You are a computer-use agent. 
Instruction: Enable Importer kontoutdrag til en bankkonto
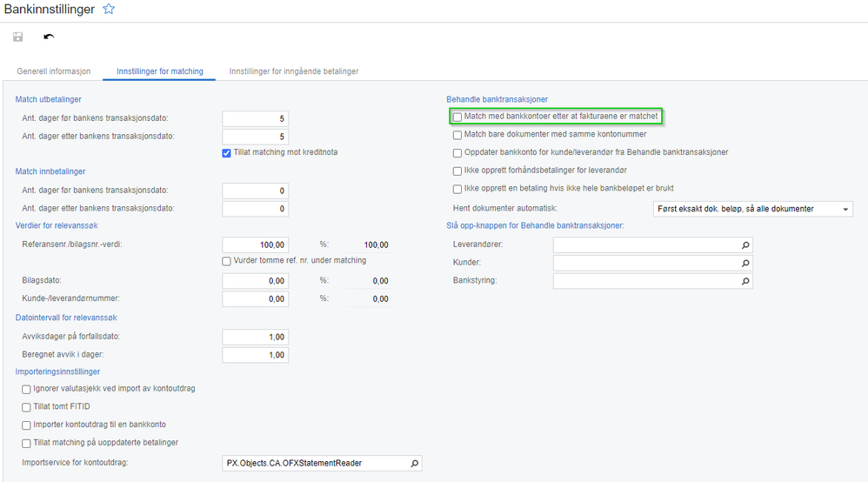[26, 425]
